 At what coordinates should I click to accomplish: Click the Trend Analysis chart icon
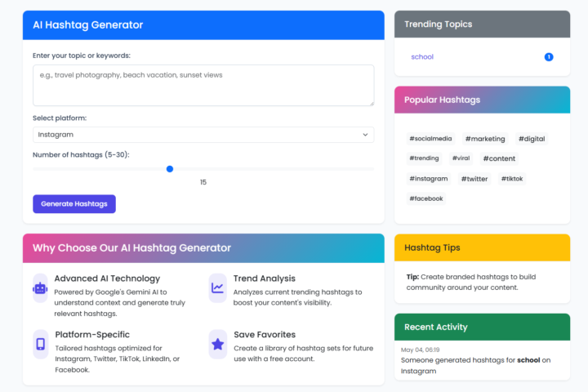[217, 288]
